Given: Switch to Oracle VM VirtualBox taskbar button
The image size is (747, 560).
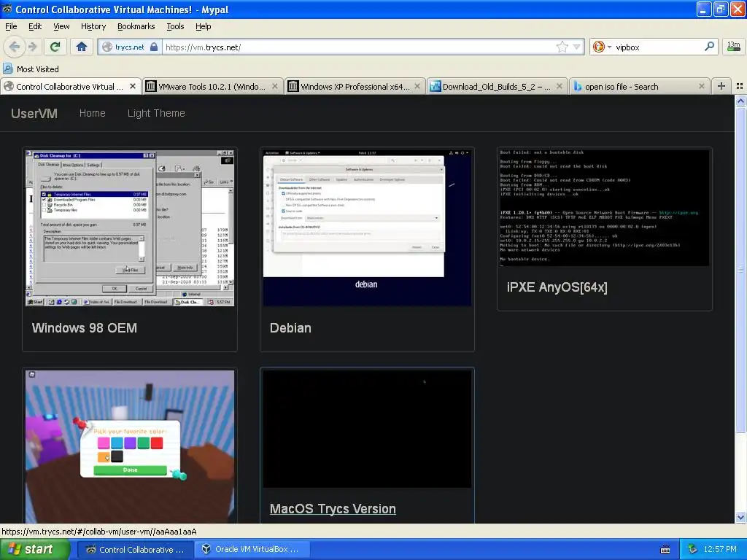Looking at the screenshot, I should click(252, 550).
